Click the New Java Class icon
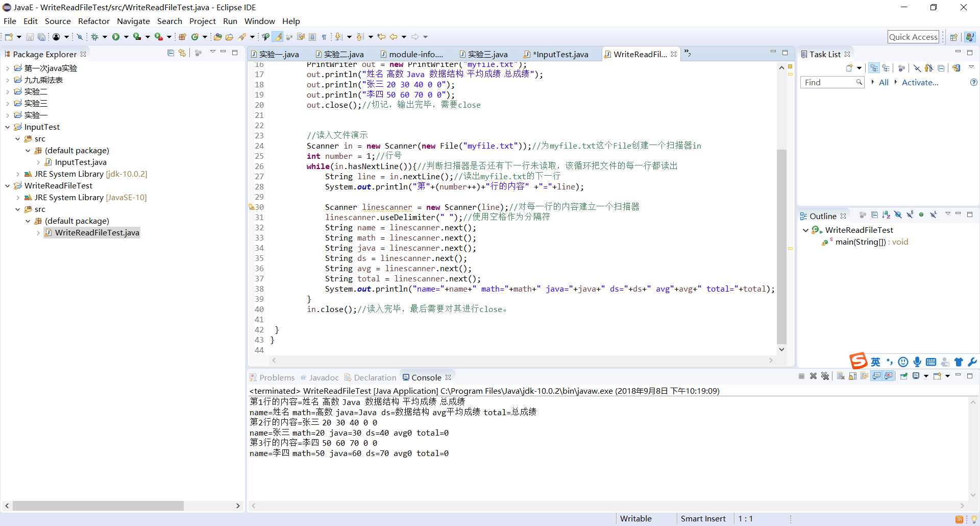The height and width of the screenshot is (526, 980). (194, 37)
